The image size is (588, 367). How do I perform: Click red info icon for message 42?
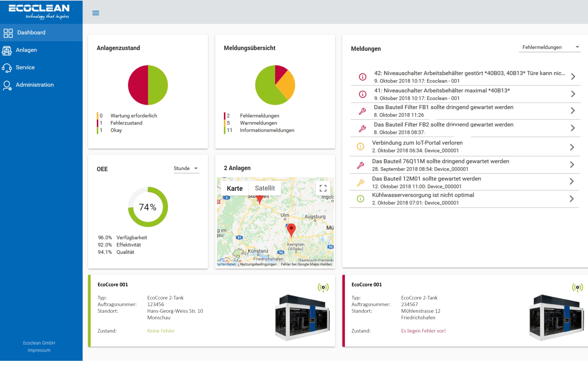pyautogui.click(x=363, y=77)
